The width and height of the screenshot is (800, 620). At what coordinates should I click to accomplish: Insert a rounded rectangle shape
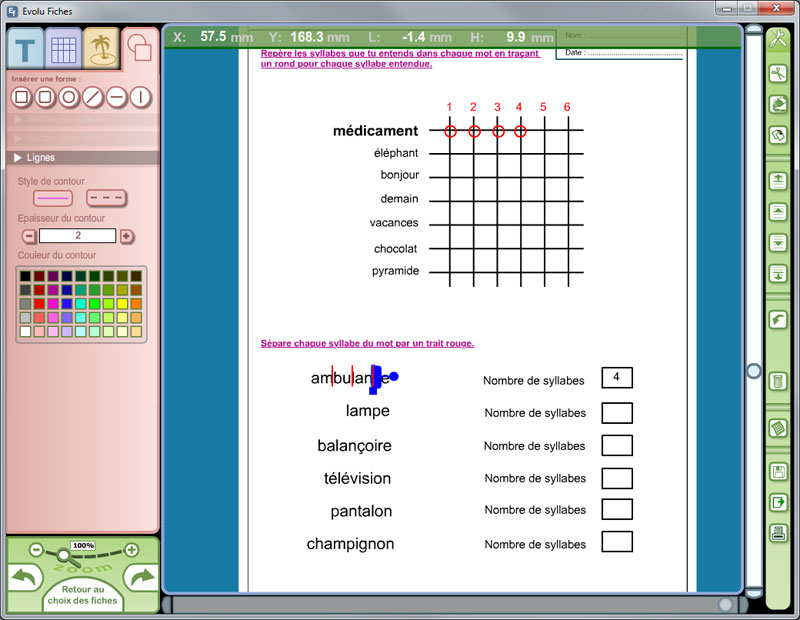tap(44, 97)
